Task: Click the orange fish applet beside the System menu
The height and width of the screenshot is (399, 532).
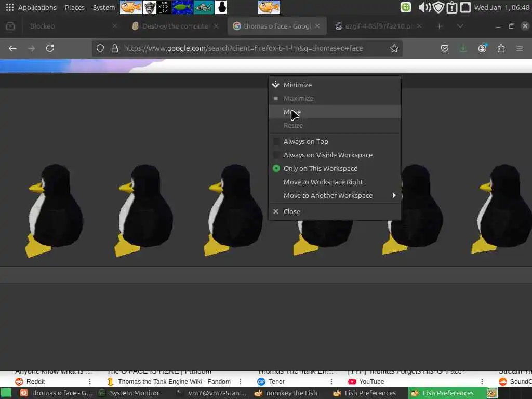Action: click(131, 7)
